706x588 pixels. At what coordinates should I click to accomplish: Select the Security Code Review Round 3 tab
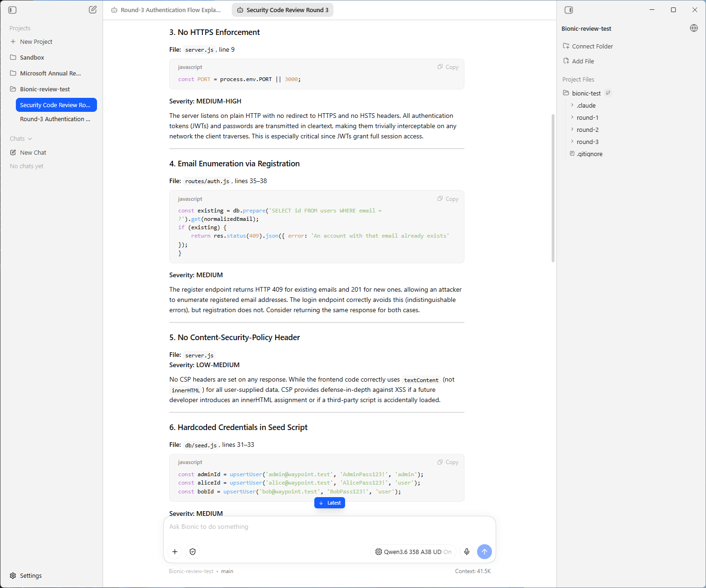point(283,10)
